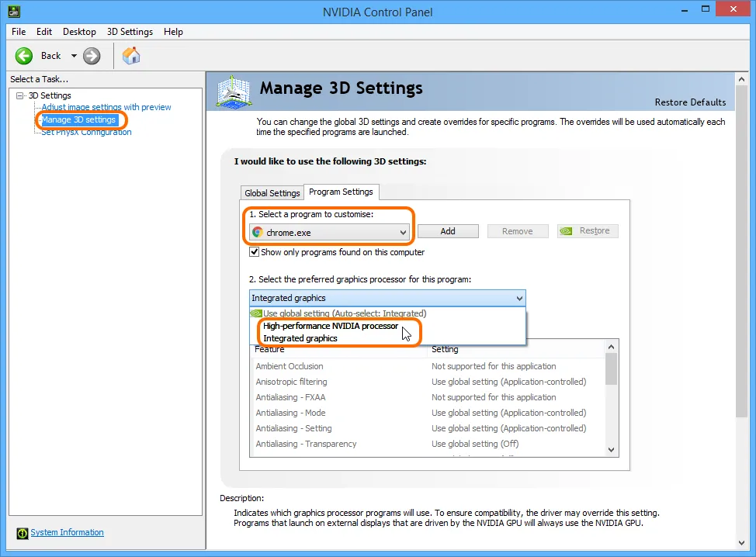The image size is (756, 557).
Task: Click the main panel scrollbar thumb
Action: pos(741,251)
